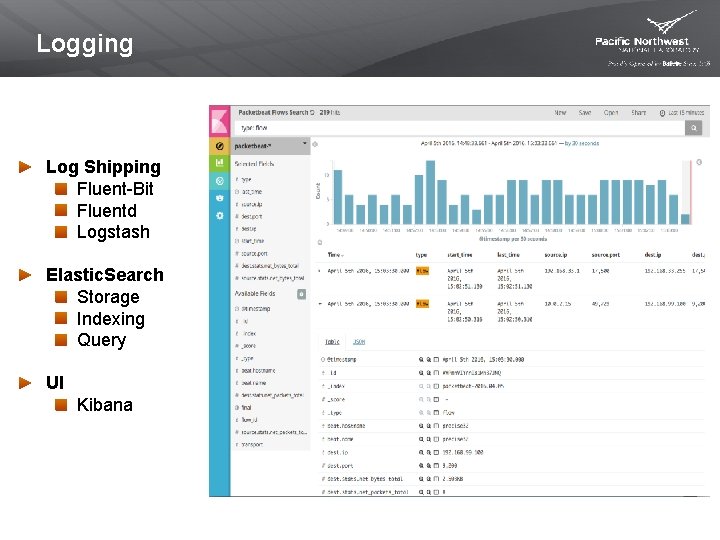Click the gear button next to Available Fields
This screenshot has height=540, width=720.
301,294
